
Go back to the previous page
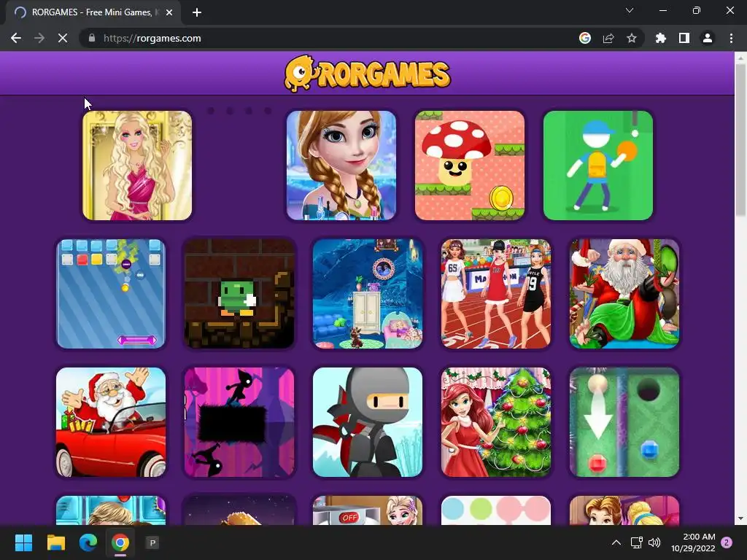point(16,38)
